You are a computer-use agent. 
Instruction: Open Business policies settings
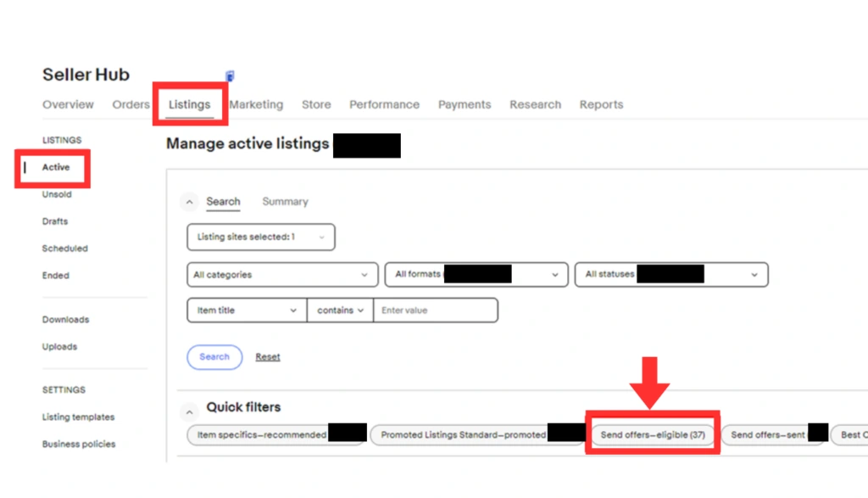79,445
